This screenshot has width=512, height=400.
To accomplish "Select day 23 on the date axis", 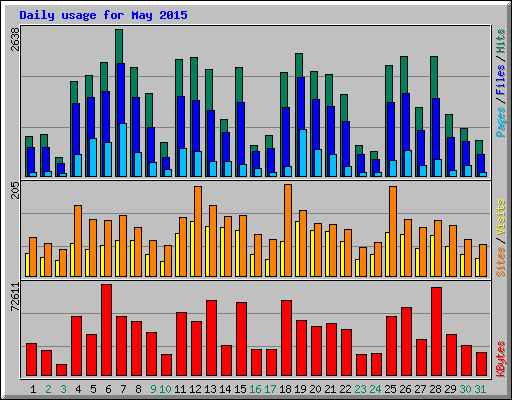I will pyautogui.click(x=360, y=389).
